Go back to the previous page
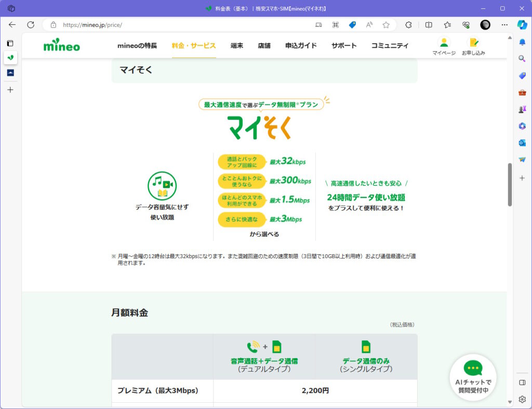This screenshot has height=409, width=532. (12, 25)
